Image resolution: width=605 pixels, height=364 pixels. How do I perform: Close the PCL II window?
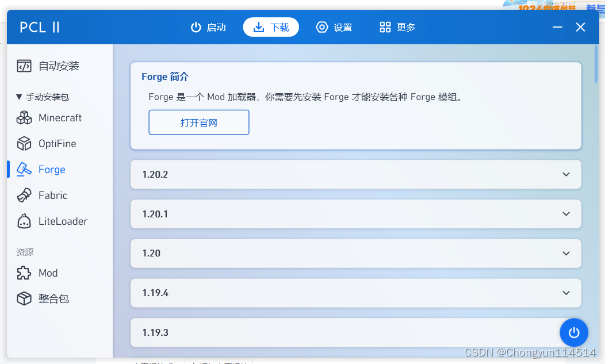[x=580, y=28]
